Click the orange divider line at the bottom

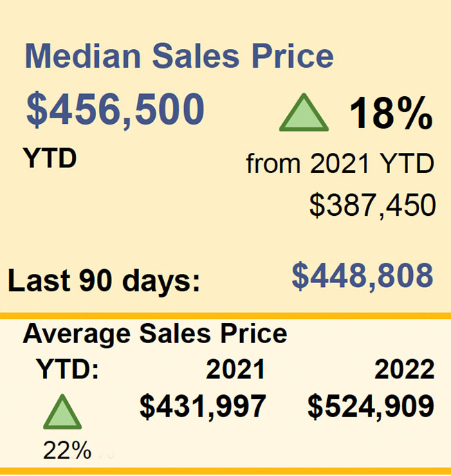tap(225, 471)
